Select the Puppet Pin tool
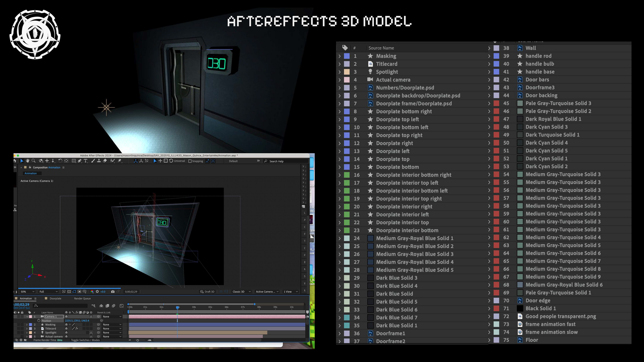Image resolution: width=644 pixels, height=362 pixels. tap(120, 161)
